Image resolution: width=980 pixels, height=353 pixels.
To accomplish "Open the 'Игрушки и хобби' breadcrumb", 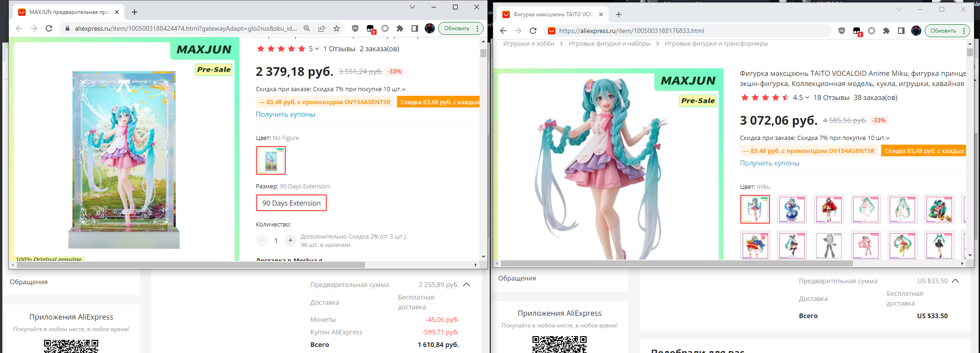I will 528,44.
